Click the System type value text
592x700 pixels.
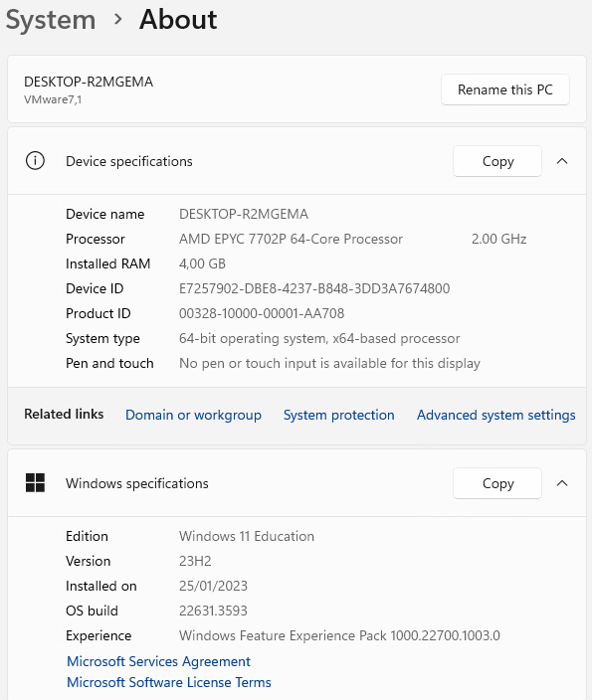[319, 338]
